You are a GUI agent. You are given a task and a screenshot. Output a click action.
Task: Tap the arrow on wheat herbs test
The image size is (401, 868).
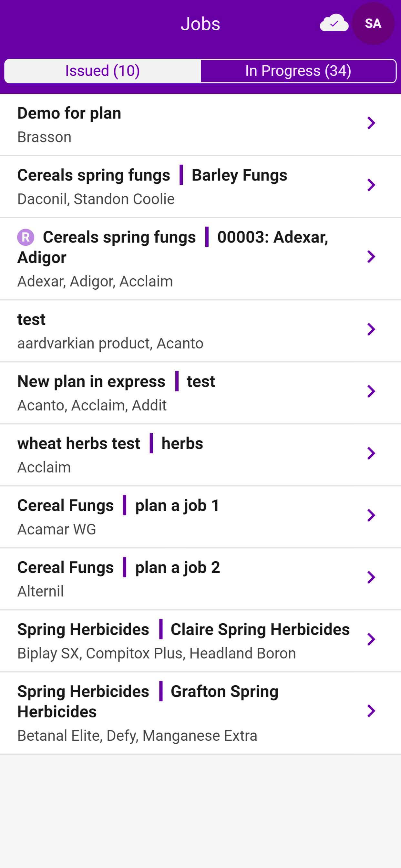point(371,453)
